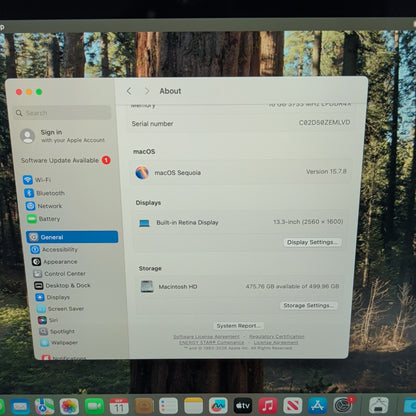
Task: Focus the Search field in sidebar
Action: 62,113
